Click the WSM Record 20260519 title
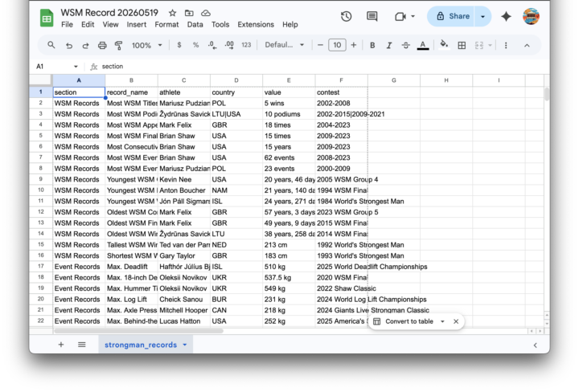 109,13
